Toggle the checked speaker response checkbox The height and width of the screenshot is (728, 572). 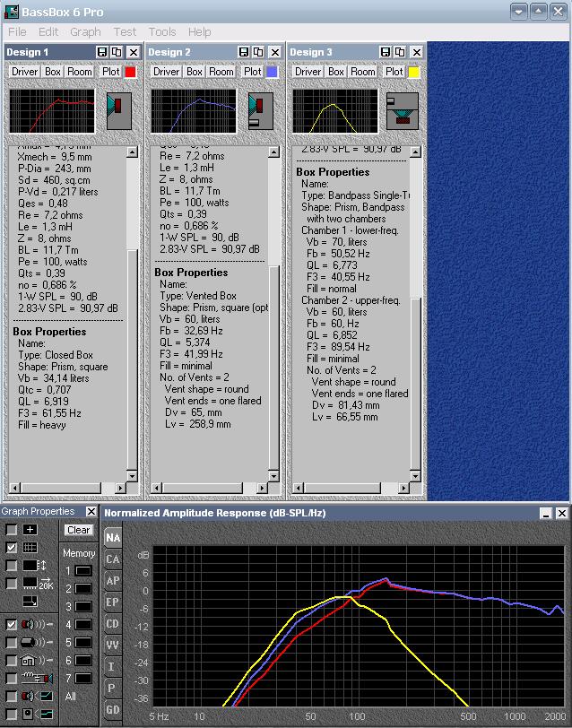pos(12,624)
